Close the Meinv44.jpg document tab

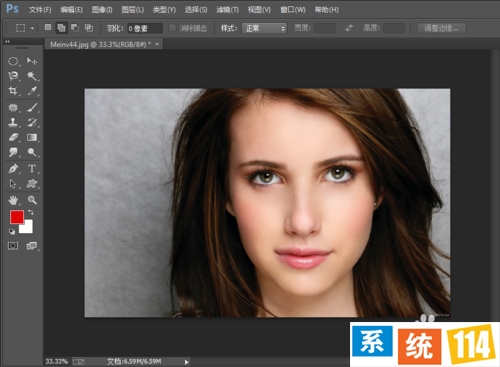point(157,44)
